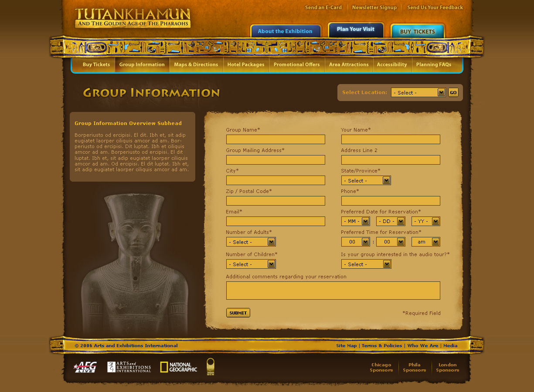Open the Phila Sponsors link
534x392 pixels.
(x=415, y=368)
